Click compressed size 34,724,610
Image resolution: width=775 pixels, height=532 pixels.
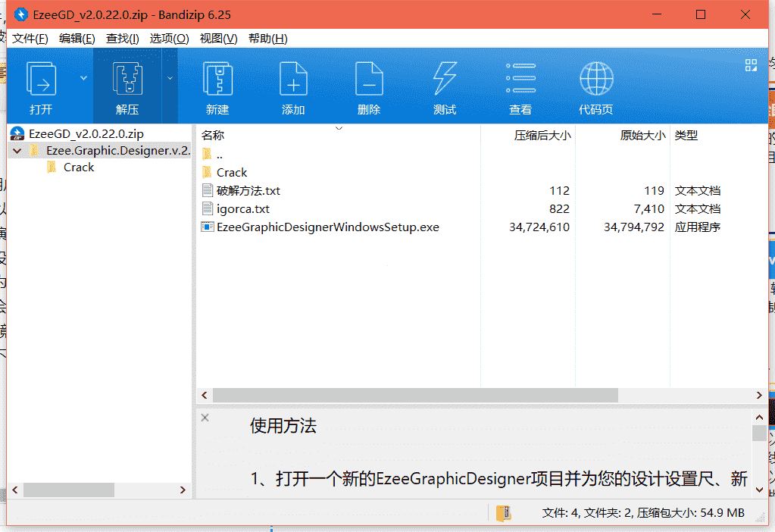click(539, 227)
